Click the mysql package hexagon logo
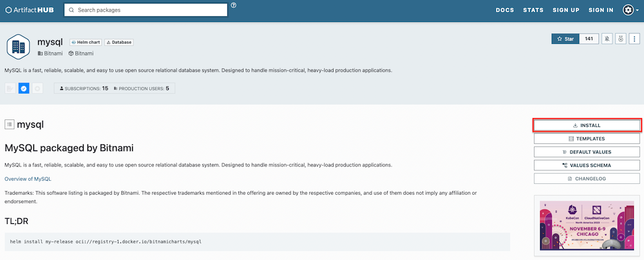The width and height of the screenshot is (644, 260). point(19,46)
